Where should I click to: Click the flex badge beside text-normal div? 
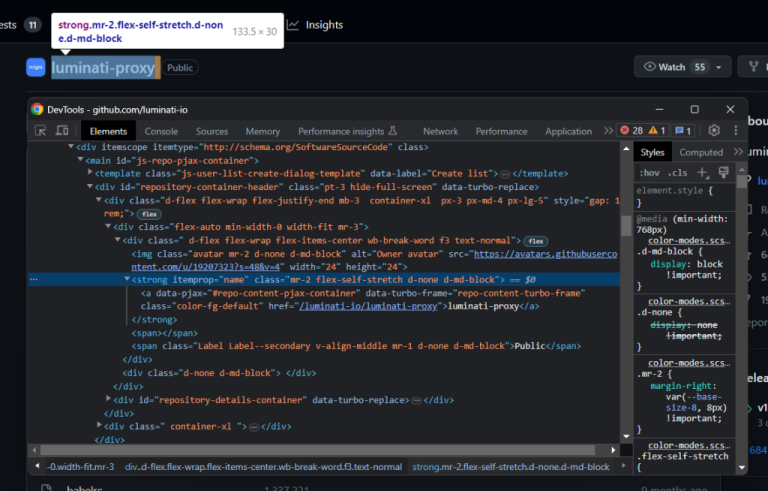(536, 241)
